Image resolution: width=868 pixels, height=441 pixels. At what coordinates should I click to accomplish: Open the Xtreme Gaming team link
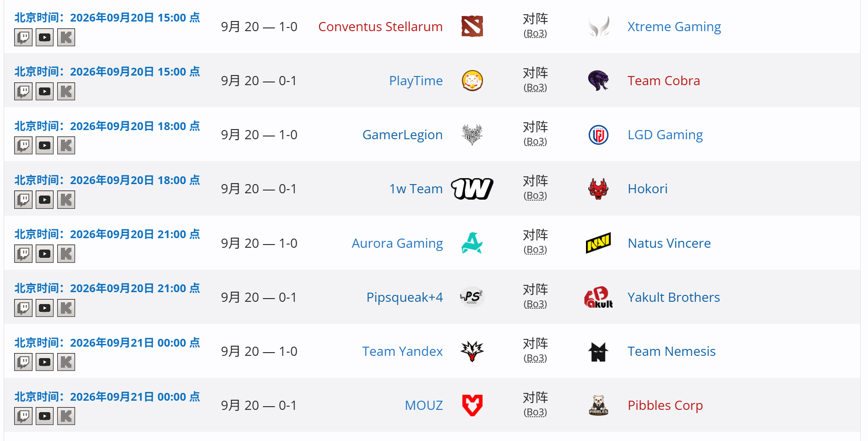[674, 27]
